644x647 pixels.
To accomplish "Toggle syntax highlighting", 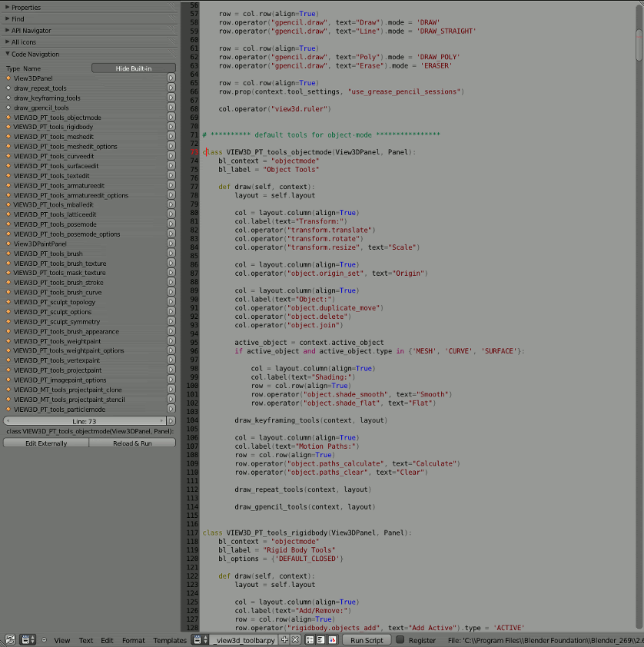I will point(332,640).
